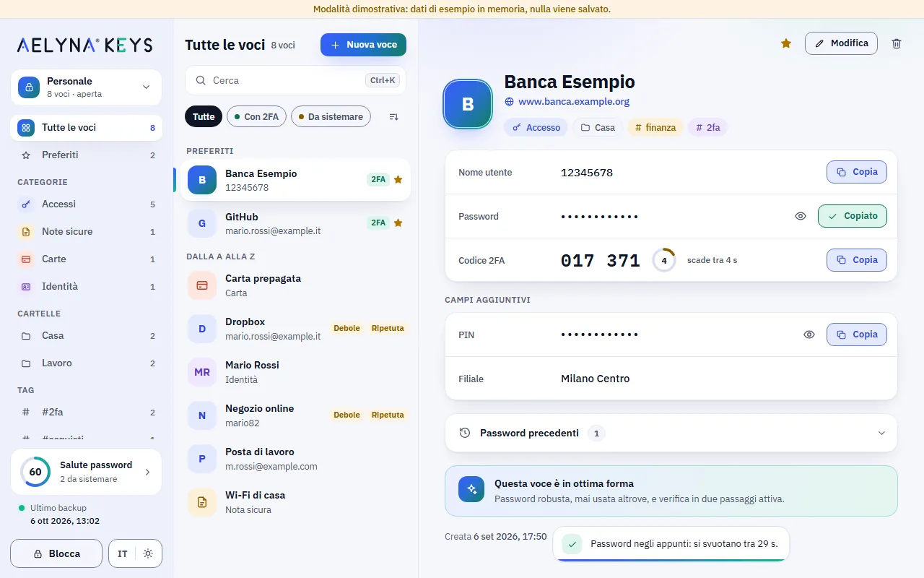This screenshot has height=578, width=924.
Task: Open the Carte category
Action: tap(87, 259)
